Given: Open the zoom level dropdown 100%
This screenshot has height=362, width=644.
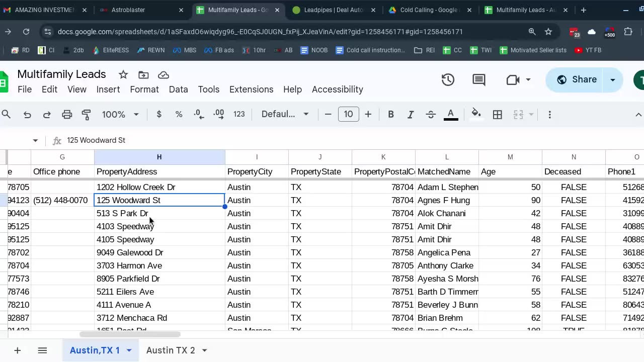Looking at the screenshot, I should point(120,115).
